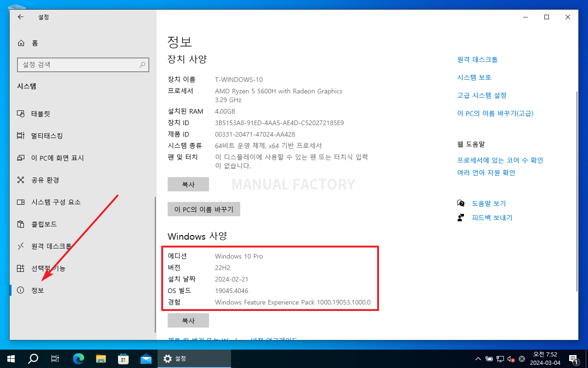Click 복사 button under Windows 사양
The height and width of the screenshot is (368, 588).
pyautogui.click(x=188, y=320)
